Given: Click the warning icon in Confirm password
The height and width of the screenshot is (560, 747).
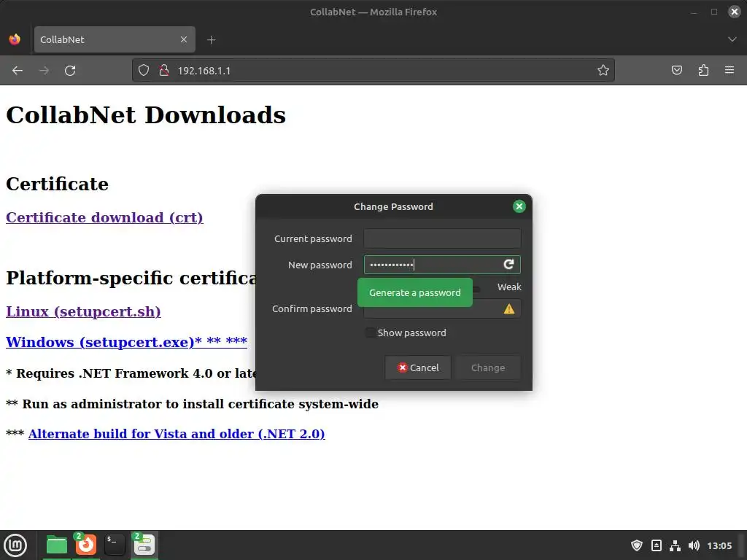Looking at the screenshot, I should (508, 309).
